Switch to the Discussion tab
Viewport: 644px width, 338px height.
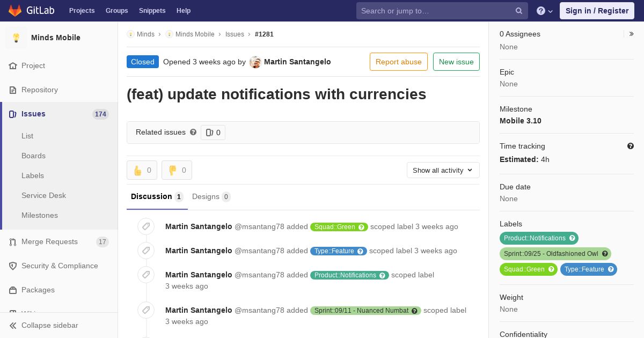click(157, 197)
